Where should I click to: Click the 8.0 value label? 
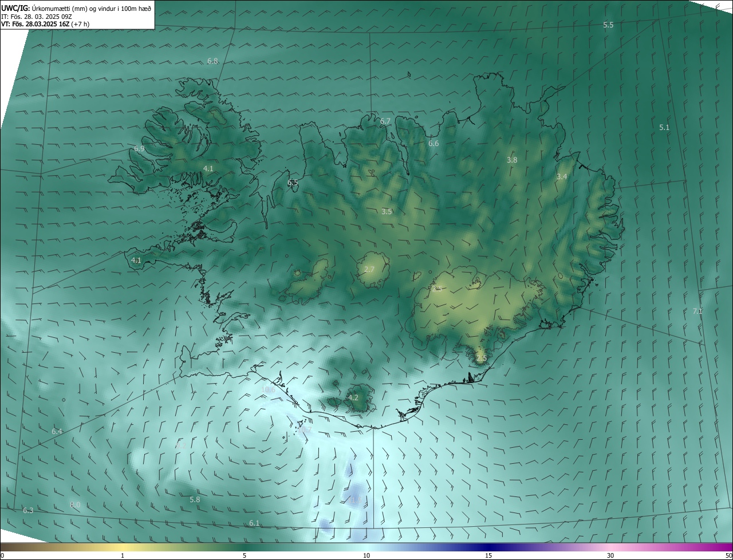pyautogui.click(x=75, y=504)
